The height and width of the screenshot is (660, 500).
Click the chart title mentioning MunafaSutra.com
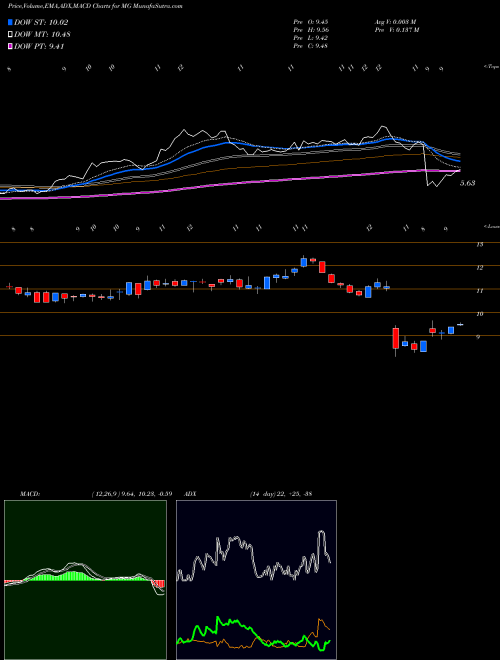point(95,6)
